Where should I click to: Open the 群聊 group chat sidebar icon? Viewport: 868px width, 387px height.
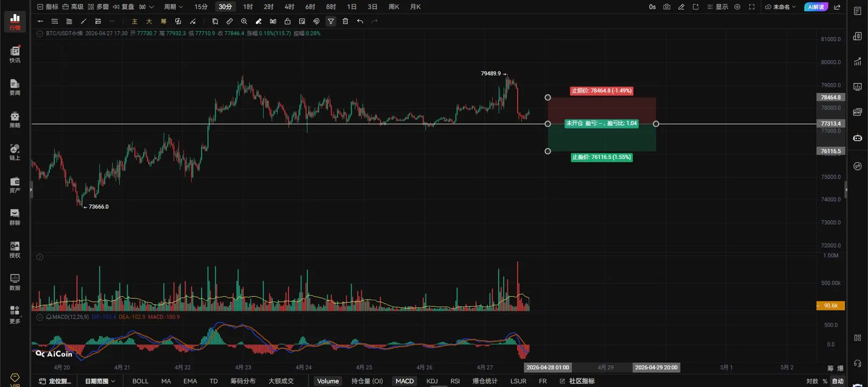point(15,217)
